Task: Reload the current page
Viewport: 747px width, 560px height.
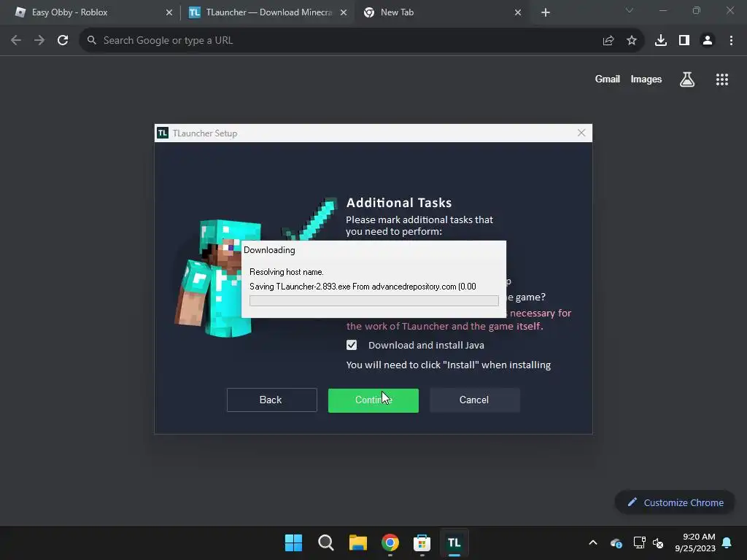Action: point(63,41)
